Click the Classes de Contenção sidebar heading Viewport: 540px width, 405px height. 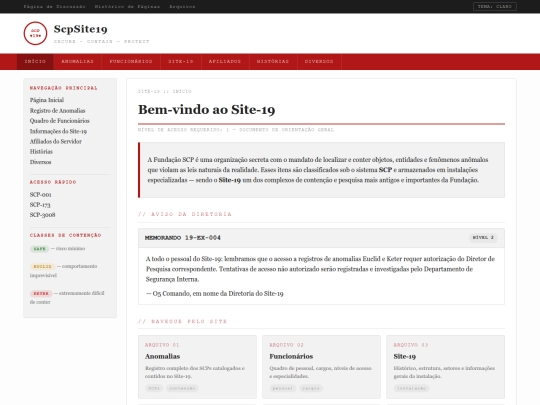coord(65,235)
